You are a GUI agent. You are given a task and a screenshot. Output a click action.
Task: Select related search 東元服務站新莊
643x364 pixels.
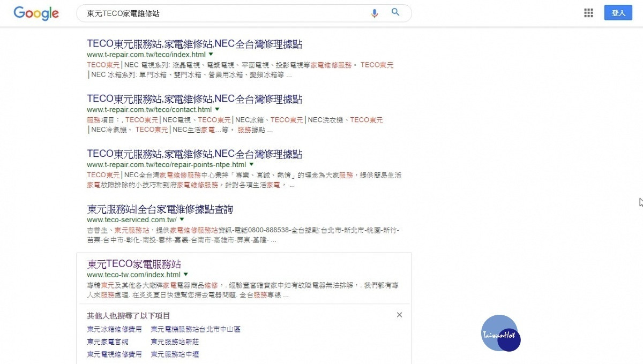point(175,342)
